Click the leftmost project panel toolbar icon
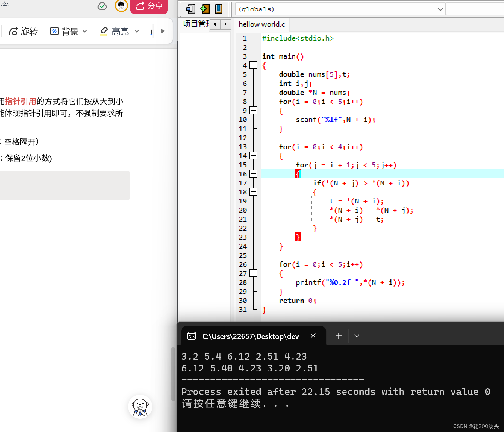Viewport: 504px width, 432px height. coord(190,9)
